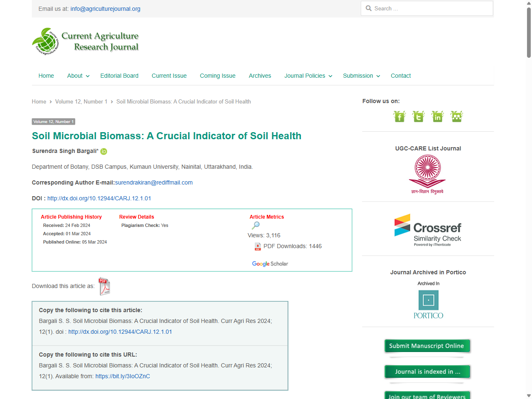
Task: Click the Submit Manuscript Online button
Action: tap(427, 345)
